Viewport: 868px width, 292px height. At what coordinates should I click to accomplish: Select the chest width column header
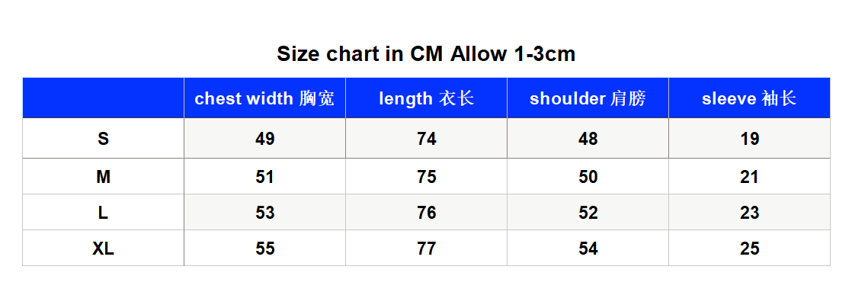tap(264, 98)
